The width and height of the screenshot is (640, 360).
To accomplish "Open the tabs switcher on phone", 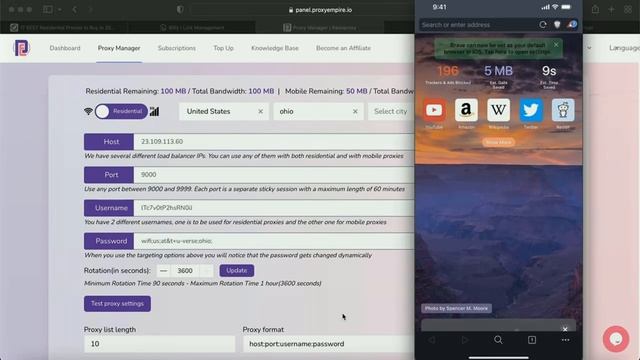I will pos(532,340).
